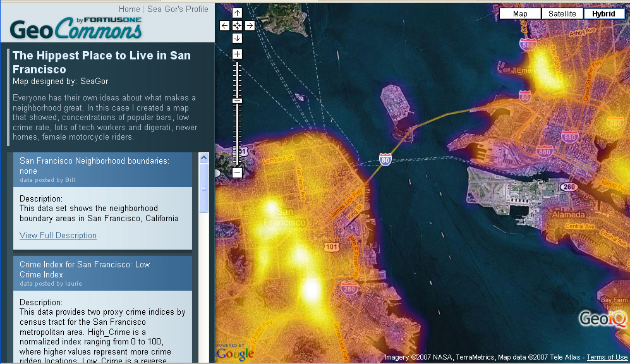Image resolution: width=630 pixels, height=364 pixels.
Task: Click the Bay Farm Island label
Action: pos(614,303)
